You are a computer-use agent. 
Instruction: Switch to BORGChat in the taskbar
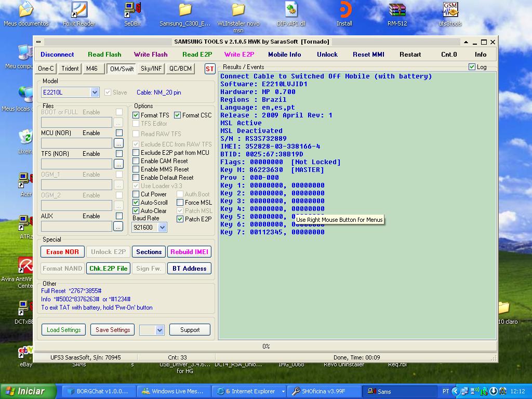point(98,391)
